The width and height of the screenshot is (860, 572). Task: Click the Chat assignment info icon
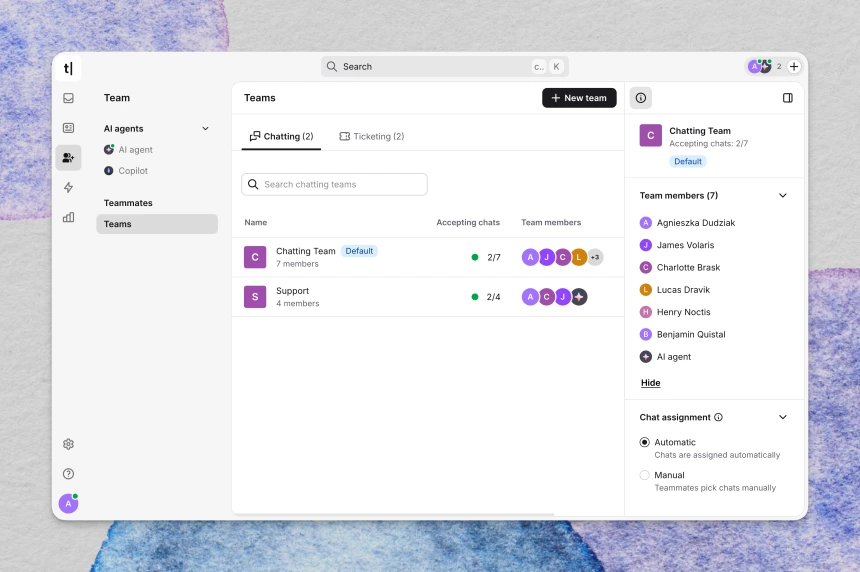(x=718, y=417)
